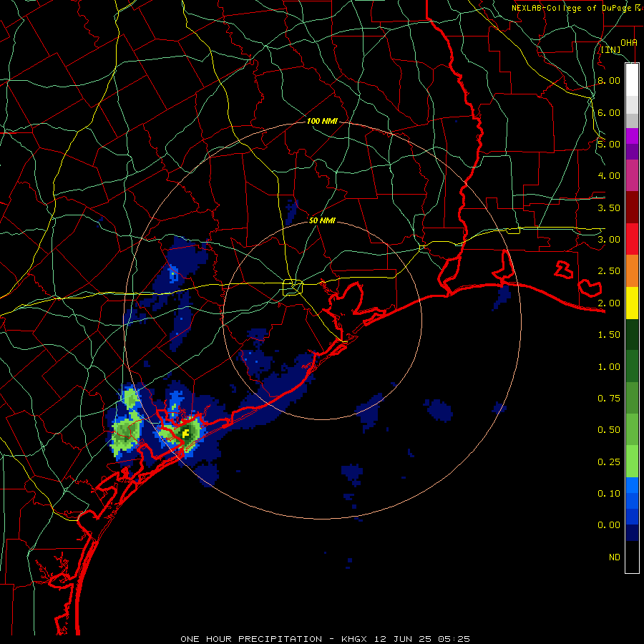Click the 2.50 legend value

point(609,271)
